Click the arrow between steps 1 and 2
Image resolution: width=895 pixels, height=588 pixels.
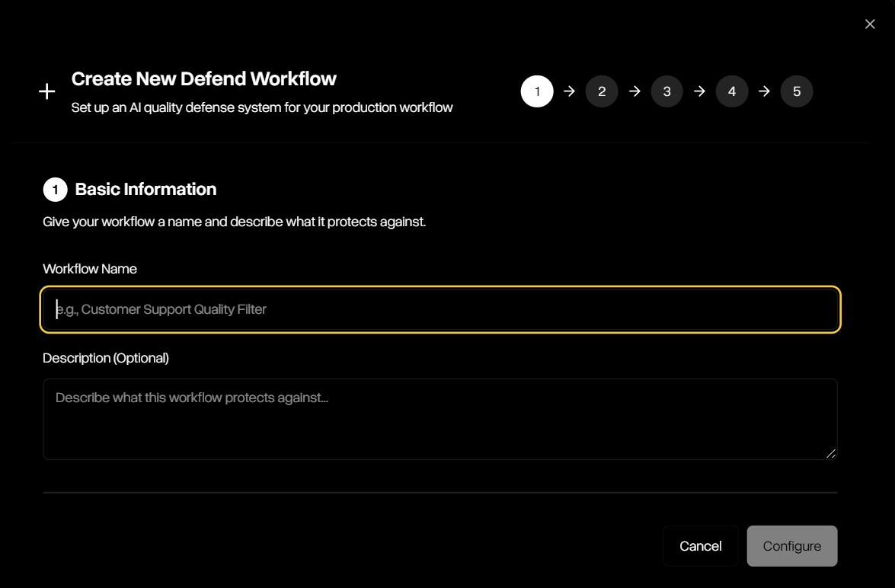[x=569, y=91]
